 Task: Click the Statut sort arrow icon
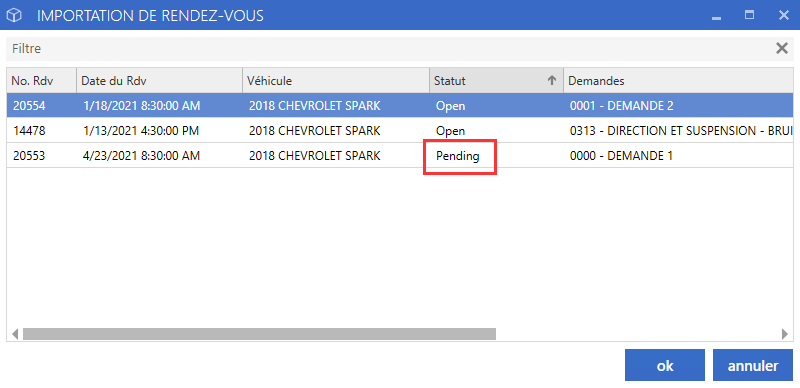(x=551, y=80)
